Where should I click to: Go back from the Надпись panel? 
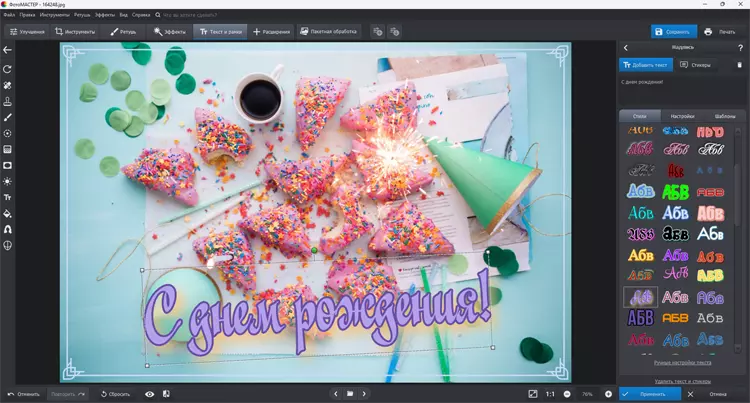click(626, 47)
